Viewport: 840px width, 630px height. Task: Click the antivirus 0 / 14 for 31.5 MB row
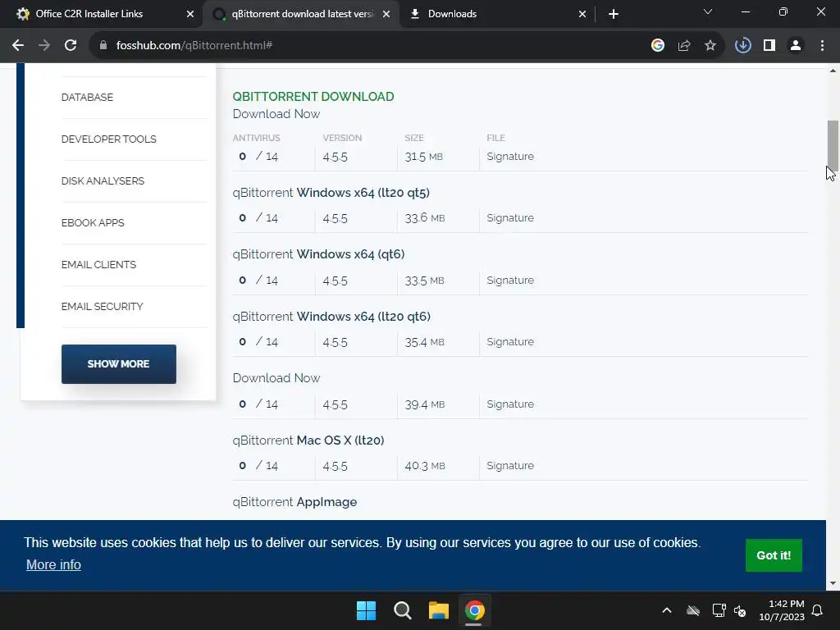258,157
